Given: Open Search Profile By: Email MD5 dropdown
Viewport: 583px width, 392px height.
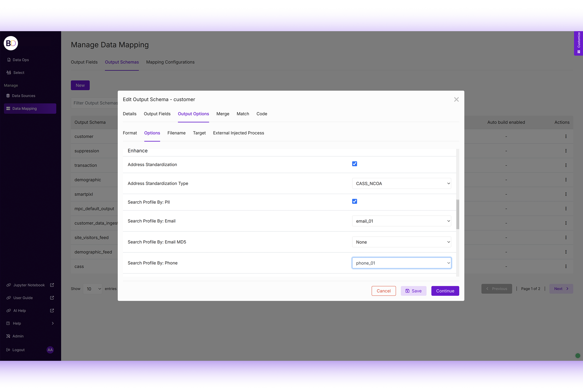Looking at the screenshot, I should pos(401,242).
